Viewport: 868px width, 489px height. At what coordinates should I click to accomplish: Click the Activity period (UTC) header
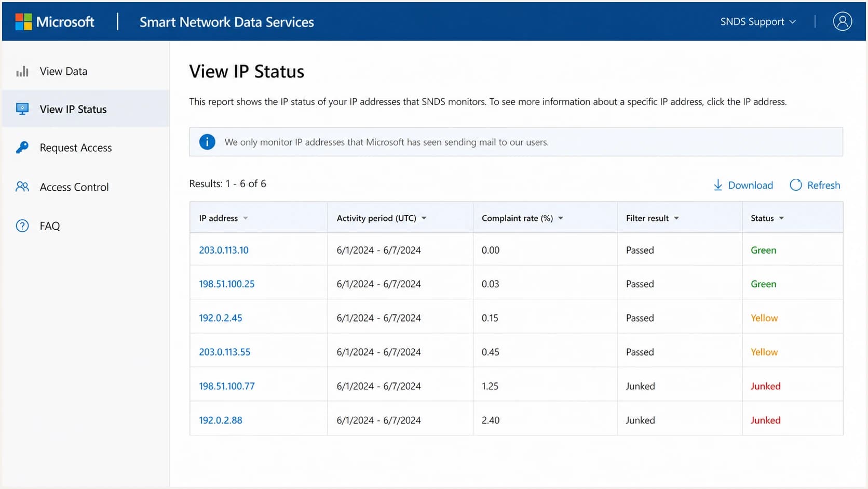400,218
